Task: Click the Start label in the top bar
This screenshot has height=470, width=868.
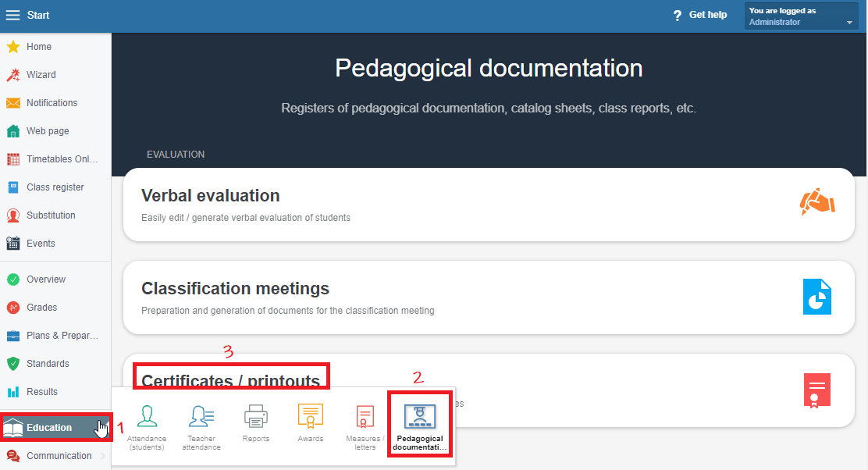Action: [38, 16]
